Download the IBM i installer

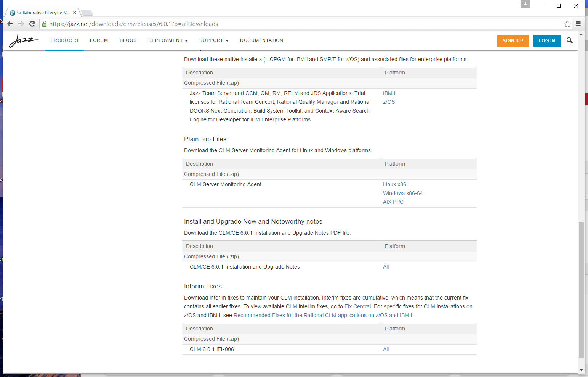point(389,93)
